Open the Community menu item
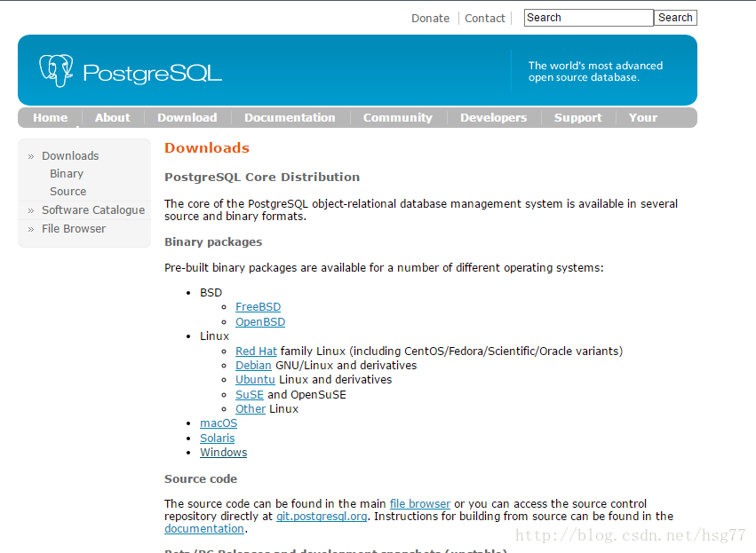 [398, 117]
